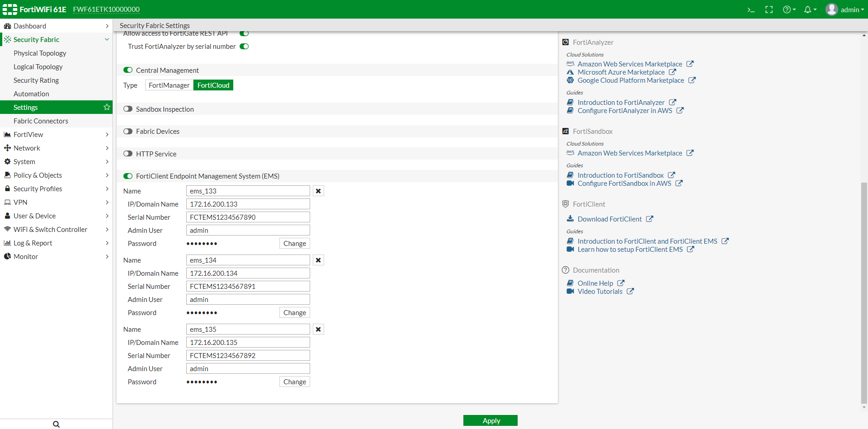Disable Central Management toggle
The height and width of the screenshot is (429, 868).
[x=128, y=70]
